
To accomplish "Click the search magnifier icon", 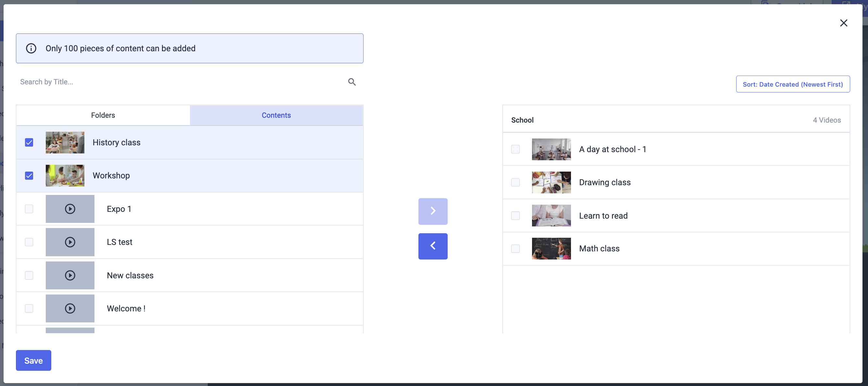I will [x=352, y=82].
